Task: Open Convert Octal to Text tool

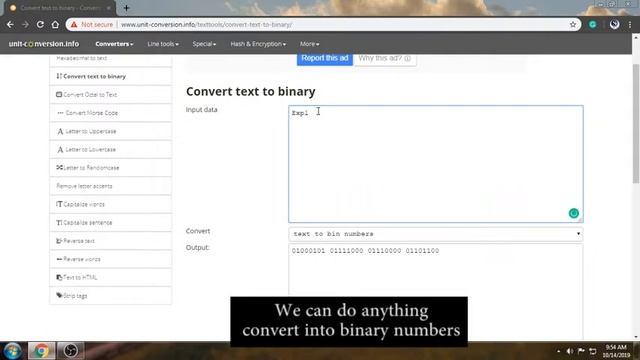Action: 111,95
